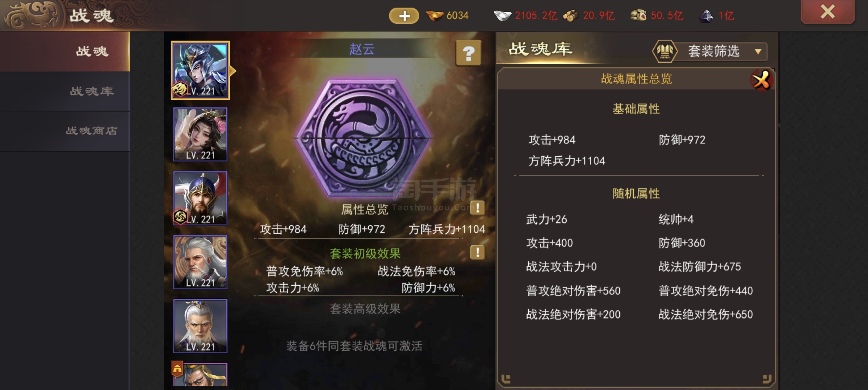This screenshot has width=868, height=390.
Task: Close the 战魂 window with top-right X
Action: click(827, 12)
